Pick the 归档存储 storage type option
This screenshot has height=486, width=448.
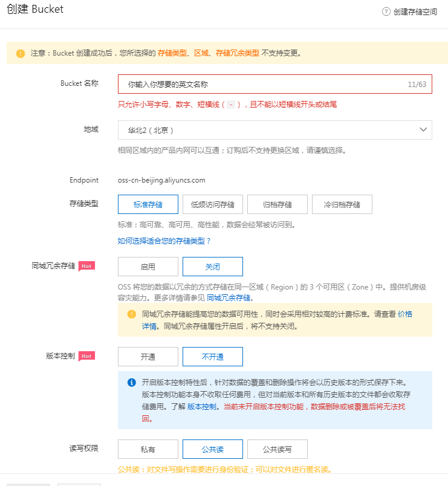point(278,204)
